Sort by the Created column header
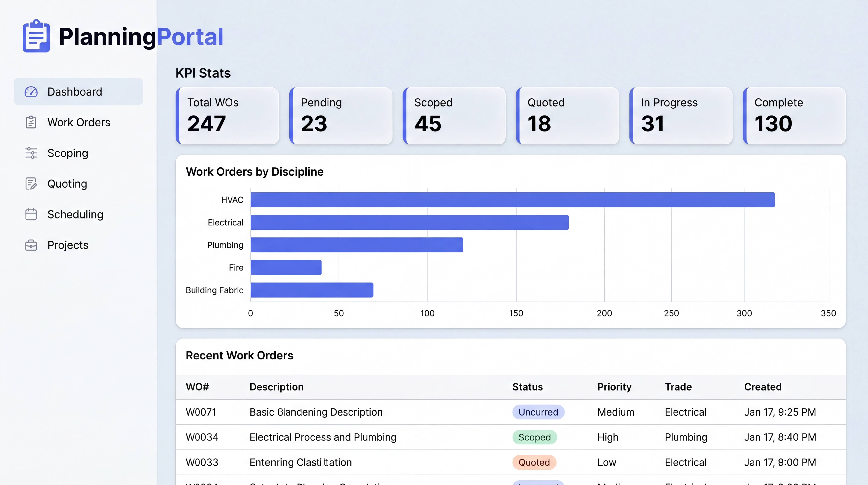The height and width of the screenshot is (485, 868). point(762,387)
